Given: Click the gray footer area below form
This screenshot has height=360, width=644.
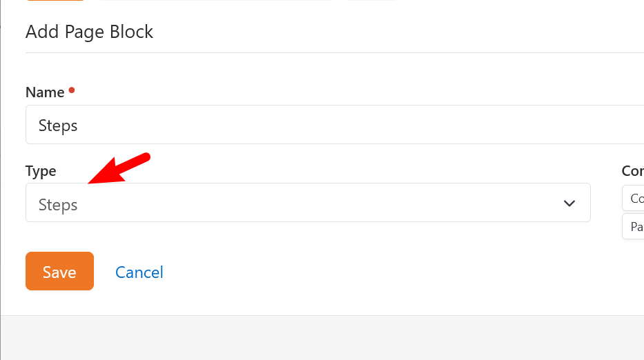Looking at the screenshot, I should coord(322,337).
